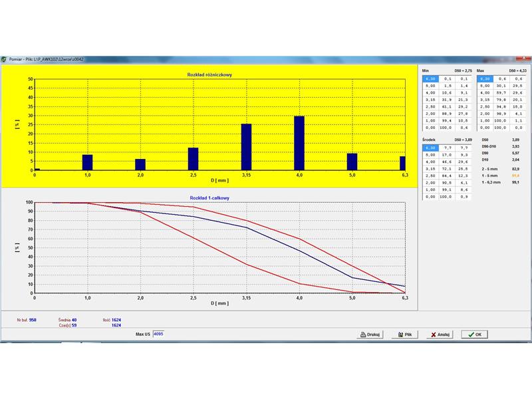The height and width of the screenshot is (399, 532).
Task: Click the Rozkład 1-całkowy chart title
Action: [x=208, y=198]
